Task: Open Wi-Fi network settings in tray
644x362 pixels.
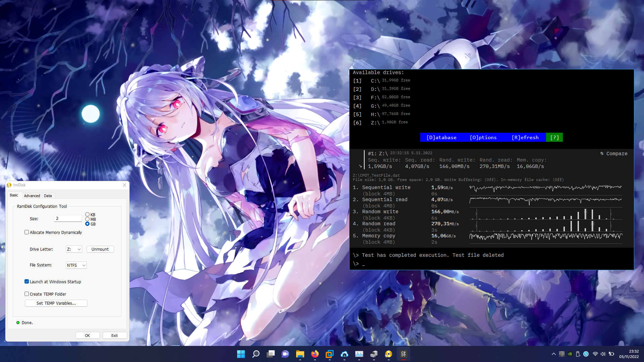Action: (x=595, y=354)
